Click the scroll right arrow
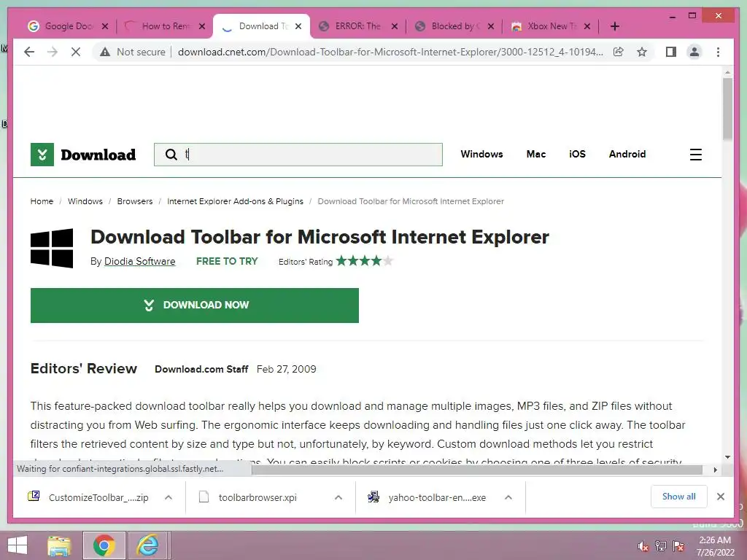The height and width of the screenshot is (560, 747). tap(715, 470)
